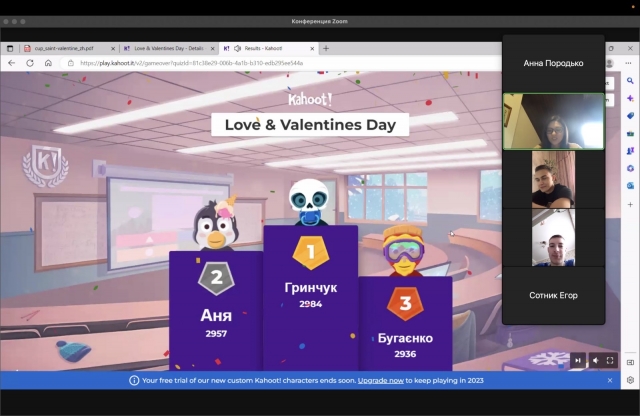Open a new browser tab

click(326, 48)
